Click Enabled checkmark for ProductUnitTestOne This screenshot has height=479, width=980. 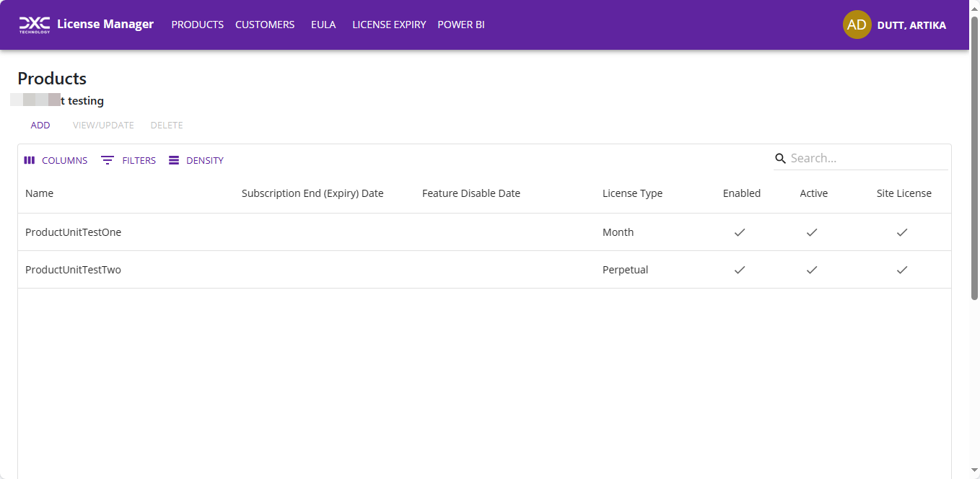point(740,232)
